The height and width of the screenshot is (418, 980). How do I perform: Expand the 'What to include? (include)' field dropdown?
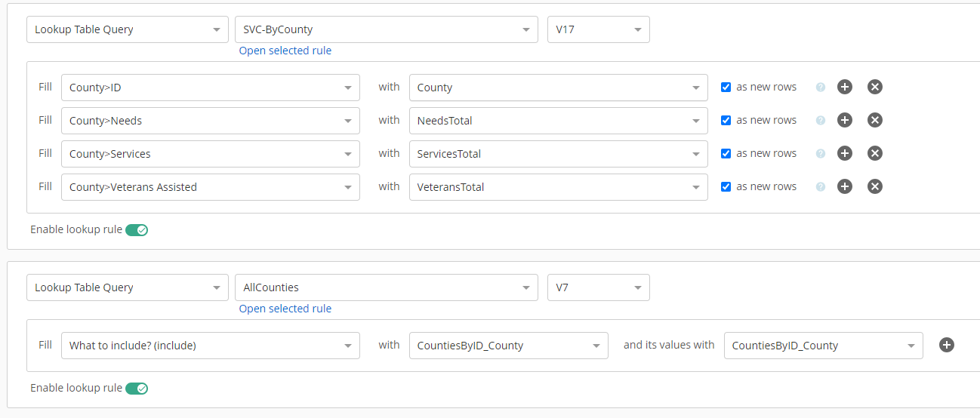click(211, 346)
